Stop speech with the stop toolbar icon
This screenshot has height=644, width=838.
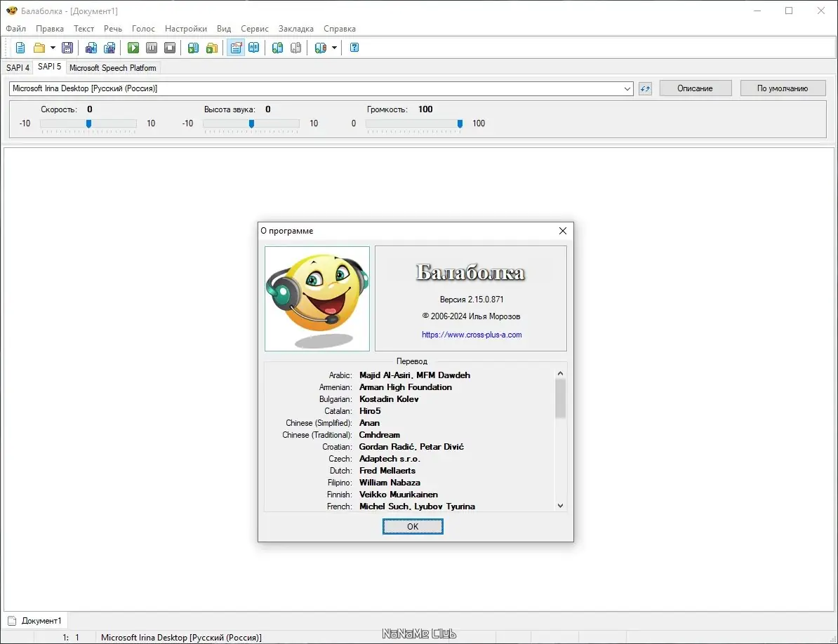170,48
